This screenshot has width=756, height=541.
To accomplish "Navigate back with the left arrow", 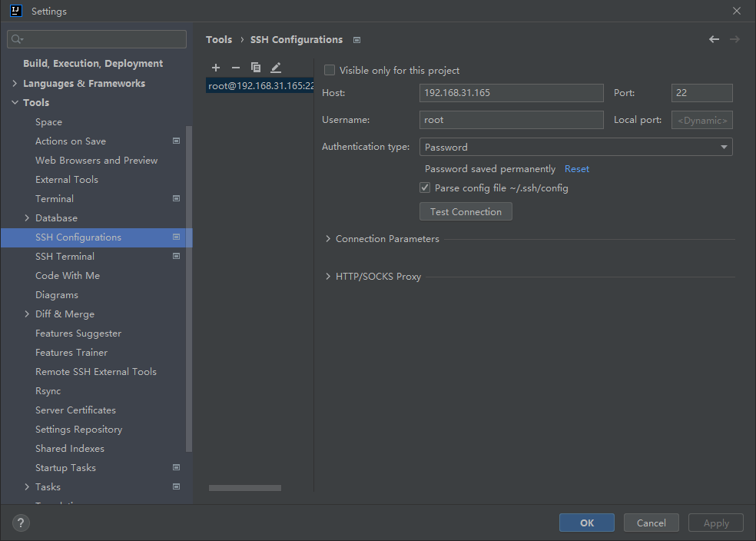I will click(715, 39).
